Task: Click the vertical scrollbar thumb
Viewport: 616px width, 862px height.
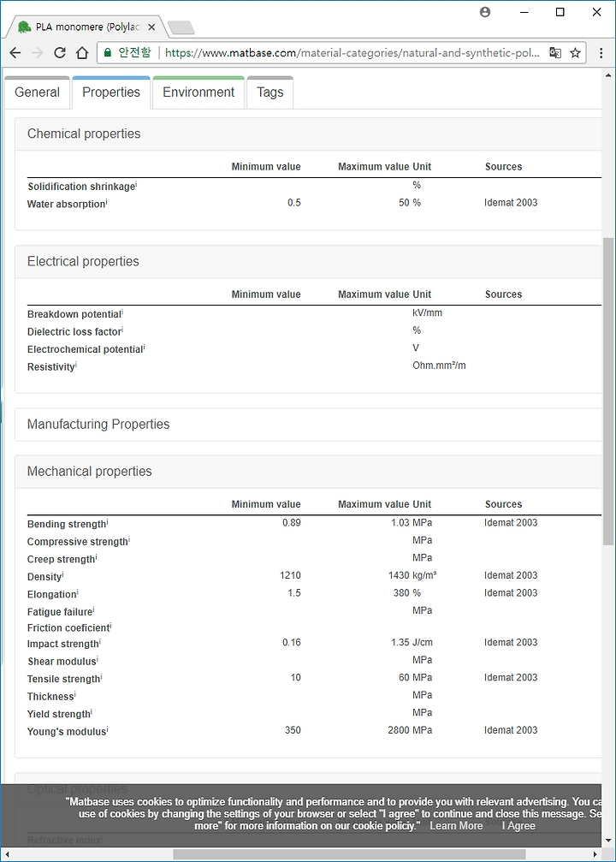Action: point(607,391)
